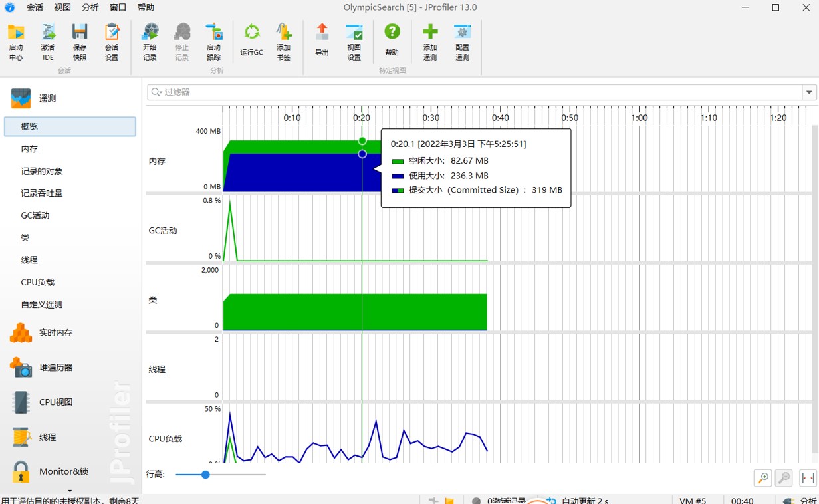
Task: Open the Start Center (启动中心)
Action: tap(16, 42)
